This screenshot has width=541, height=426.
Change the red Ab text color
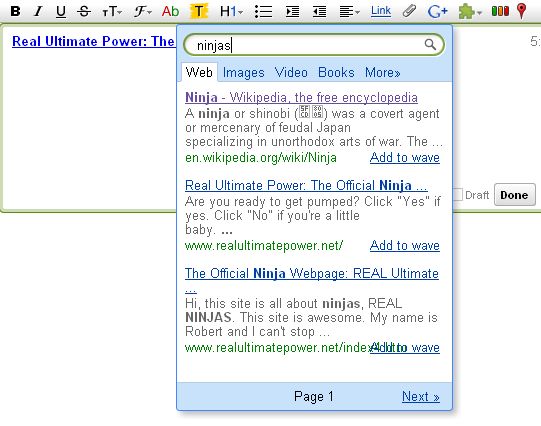point(170,11)
